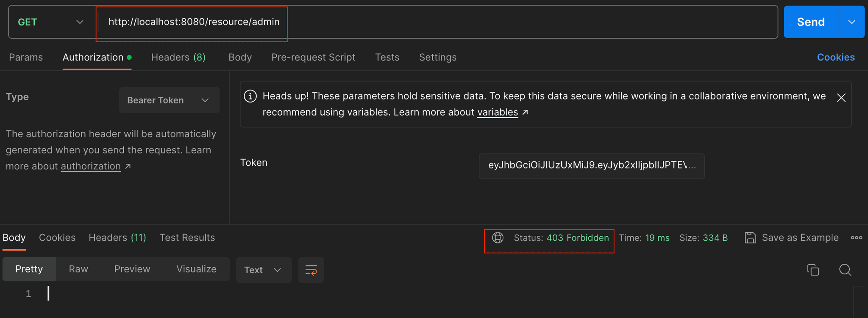Viewport: 868px width, 318px height.
Task: Expand Send button's arrow options
Action: [x=851, y=22]
